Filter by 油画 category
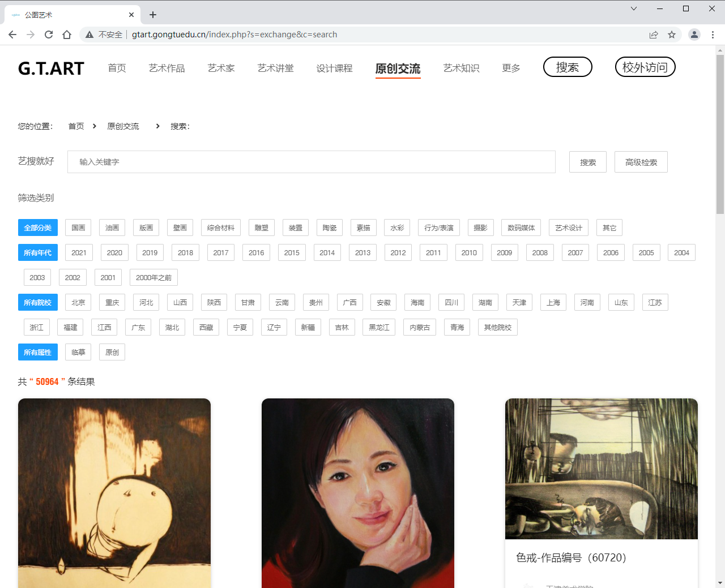 [112, 228]
